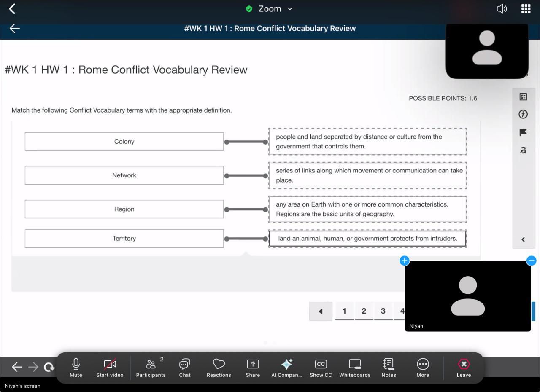Image resolution: width=540 pixels, height=392 pixels.
Task: Select the Network term box
Action: [x=124, y=175]
